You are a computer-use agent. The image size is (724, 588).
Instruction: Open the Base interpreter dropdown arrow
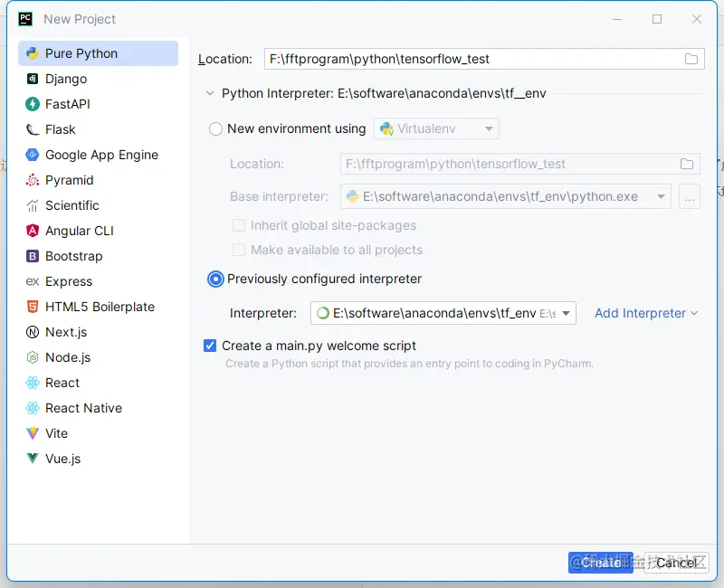click(x=662, y=197)
